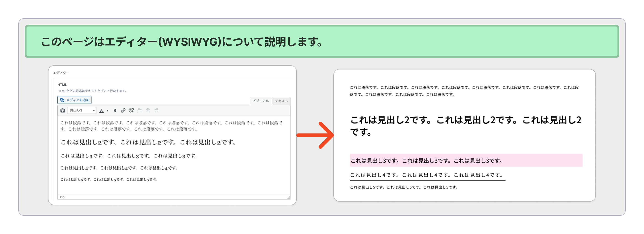The height and width of the screenshot is (234, 644).
Task: Toggle bold formatting in editor toolbar
Action: 115,110
